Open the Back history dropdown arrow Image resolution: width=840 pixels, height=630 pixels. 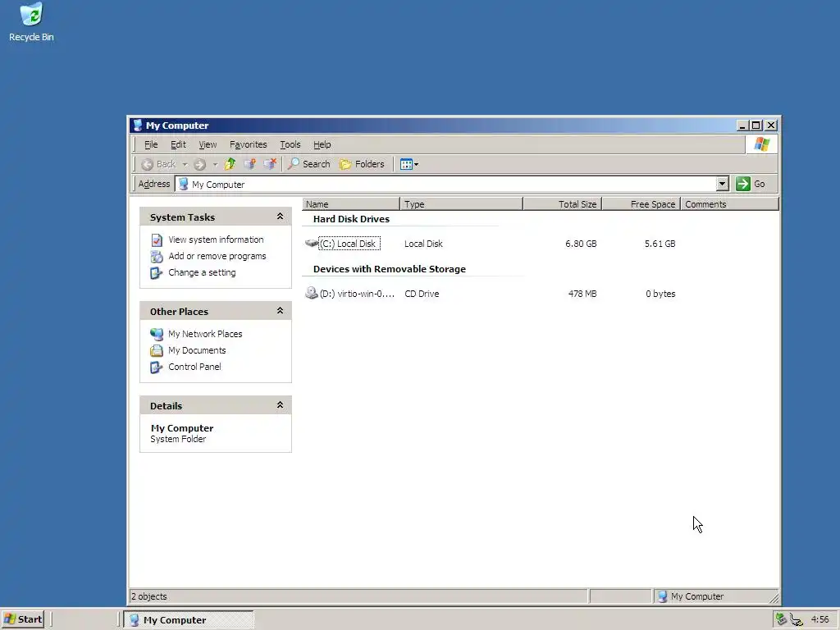[x=185, y=164]
